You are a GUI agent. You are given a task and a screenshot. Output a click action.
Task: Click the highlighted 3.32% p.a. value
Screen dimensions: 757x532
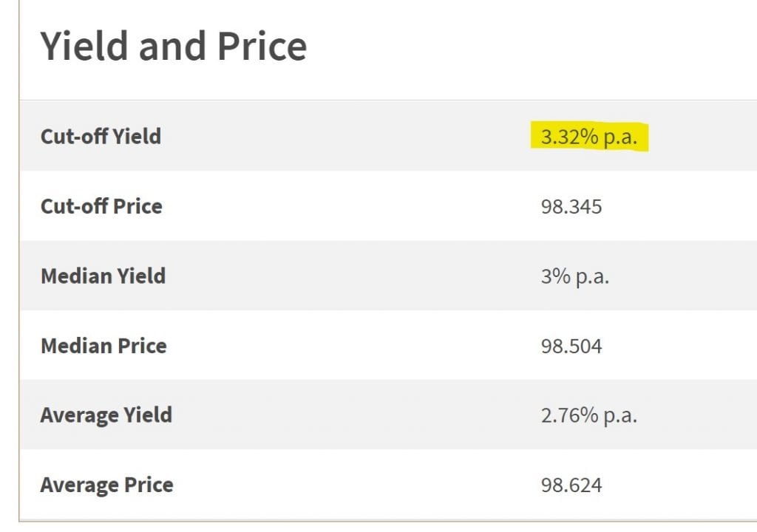coord(589,137)
